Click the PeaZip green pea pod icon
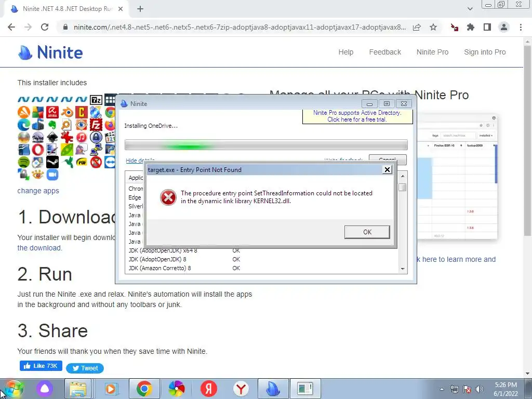The height and width of the screenshot is (399, 532). (67, 150)
